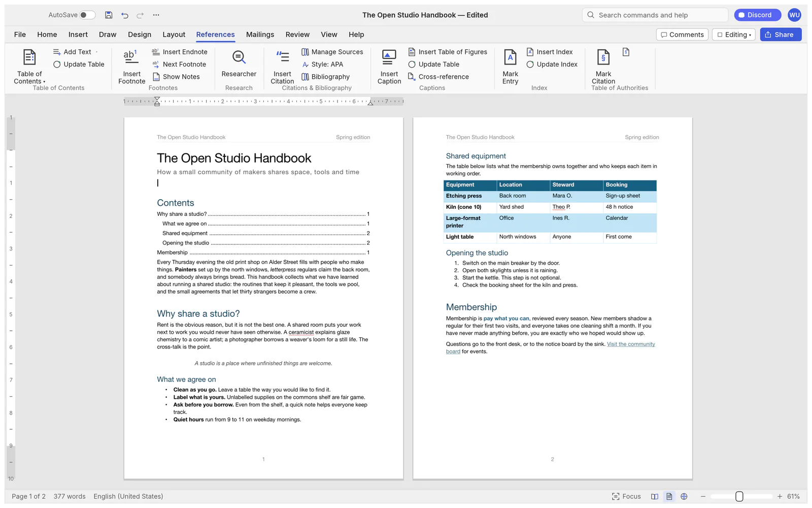Click the Insert Footnote icon
The image size is (812, 508).
pyautogui.click(x=131, y=57)
